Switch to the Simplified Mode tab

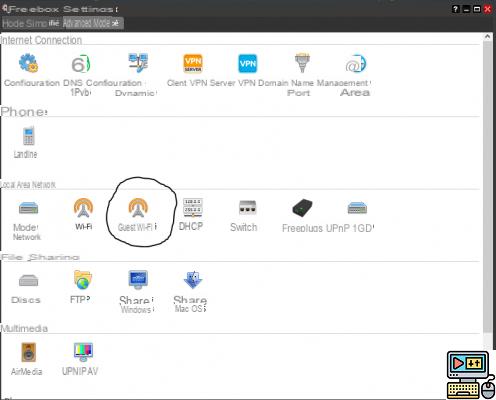(x=31, y=23)
